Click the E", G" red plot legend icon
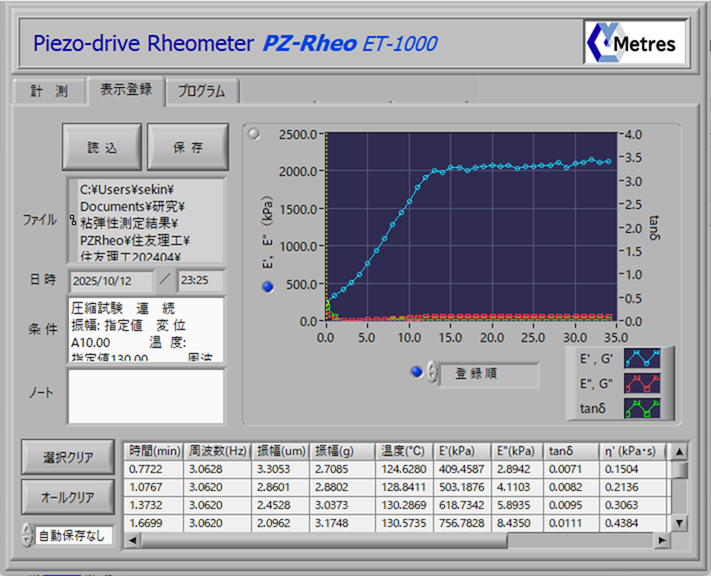 [641, 384]
